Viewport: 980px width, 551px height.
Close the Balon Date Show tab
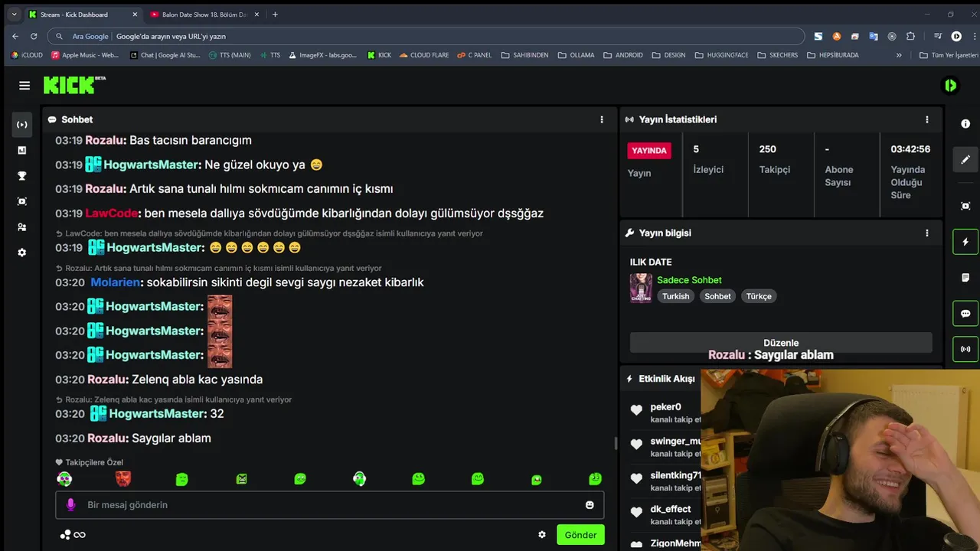click(256, 15)
